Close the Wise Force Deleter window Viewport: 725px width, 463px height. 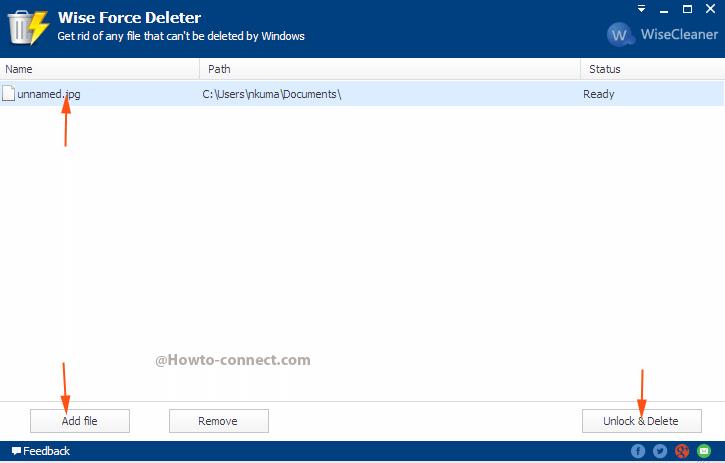[x=711, y=9]
